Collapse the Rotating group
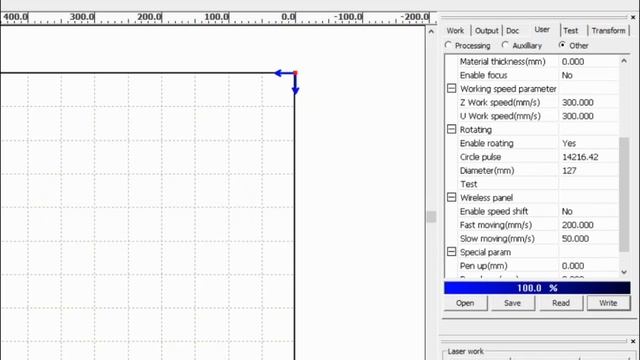Screen dimensions: 640x360 [451, 129]
